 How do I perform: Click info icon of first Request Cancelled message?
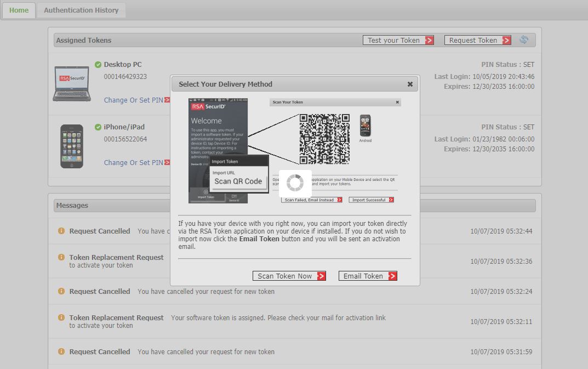61,231
